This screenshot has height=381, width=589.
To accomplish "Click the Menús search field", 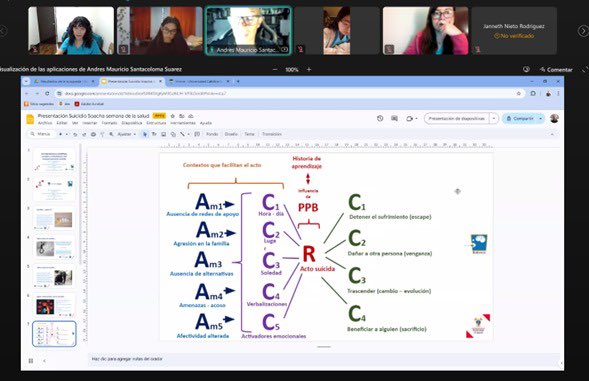I will [x=41, y=134].
